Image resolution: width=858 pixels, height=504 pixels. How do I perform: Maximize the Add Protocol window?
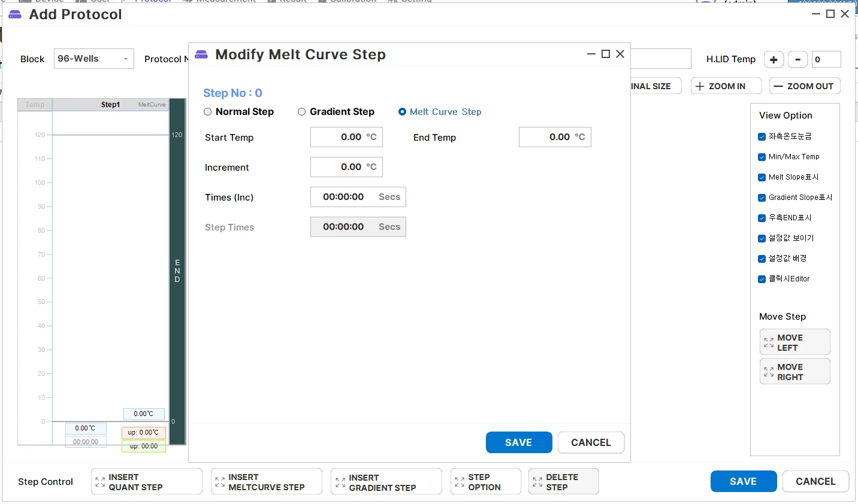click(x=830, y=14)
